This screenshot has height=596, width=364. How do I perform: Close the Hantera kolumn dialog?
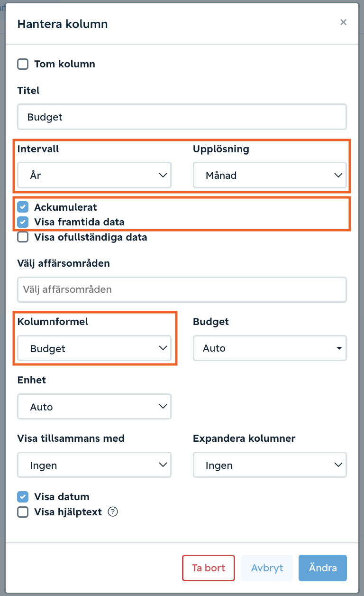click(344, 22)
